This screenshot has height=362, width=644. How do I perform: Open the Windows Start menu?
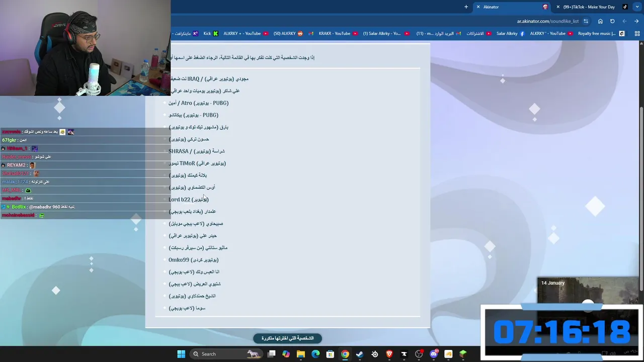point(181,354)
